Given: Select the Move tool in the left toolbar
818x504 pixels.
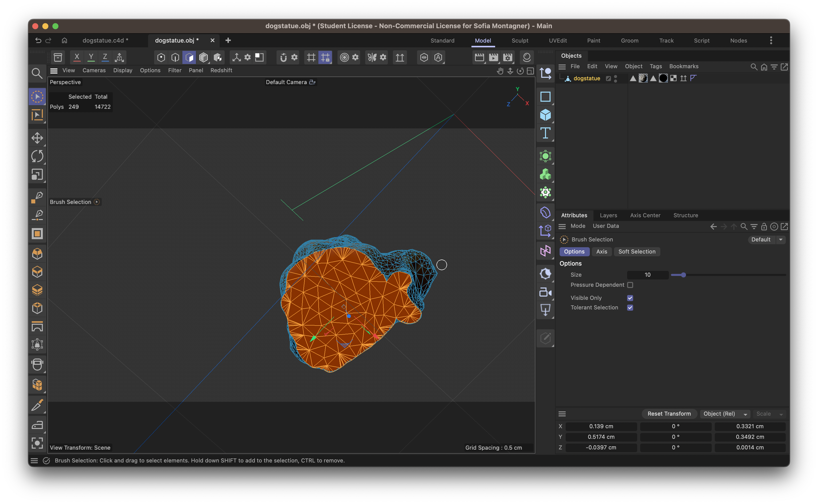Looking at the screenshot, I should click(x=37, y=138).
